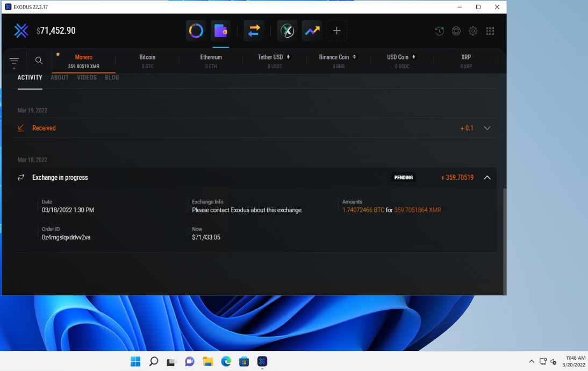Open the support lifebuoy icon
Viewport: 588px width, 371px height.
(x=456, y=31)
